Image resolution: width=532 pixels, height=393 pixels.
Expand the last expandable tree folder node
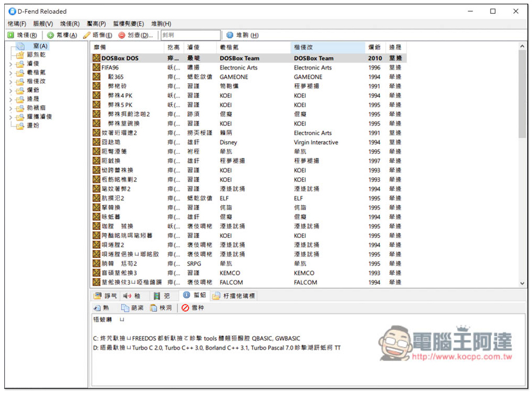tap(10, 116)
